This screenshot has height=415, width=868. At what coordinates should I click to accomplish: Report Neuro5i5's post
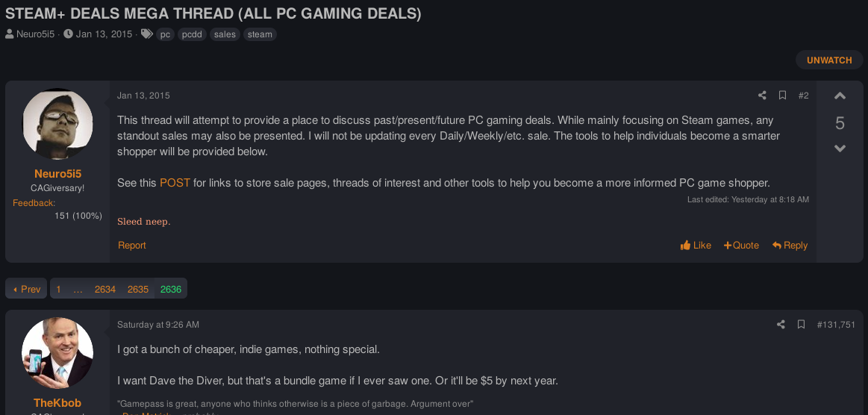[x=132, y=245]
